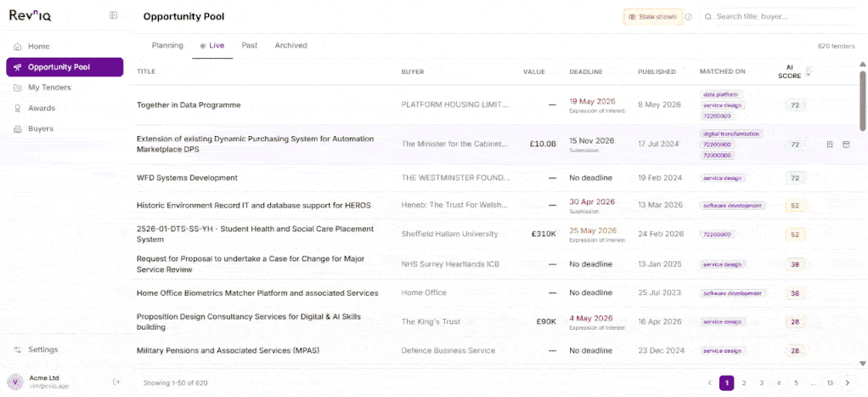This screenshot has width=868, height=397.
Task: Go to previous page with left chevron
Action: (710, 383)
